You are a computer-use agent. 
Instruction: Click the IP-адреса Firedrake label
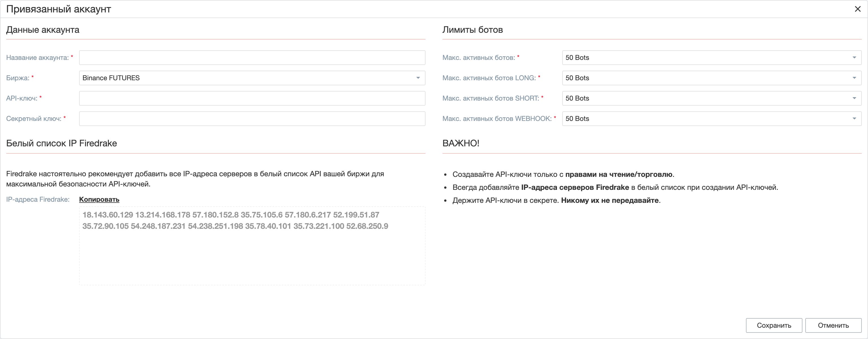[38, 199]
